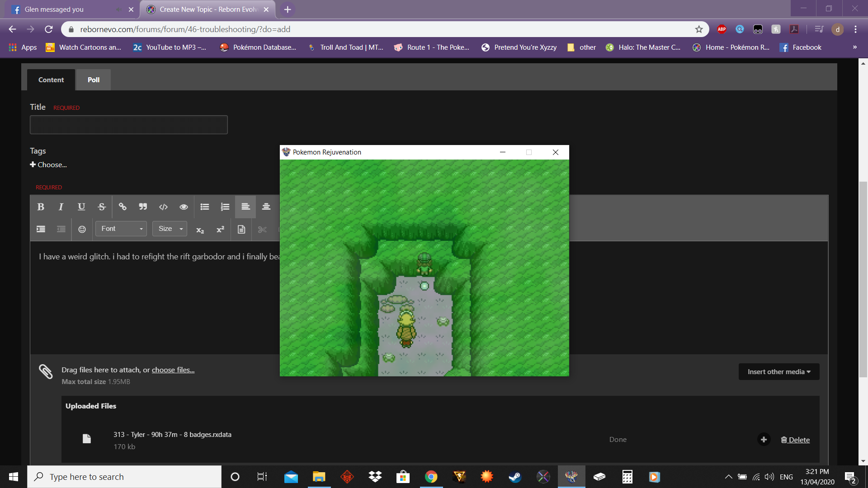
Task: Click the cut scissors icon
Action: 262,230
